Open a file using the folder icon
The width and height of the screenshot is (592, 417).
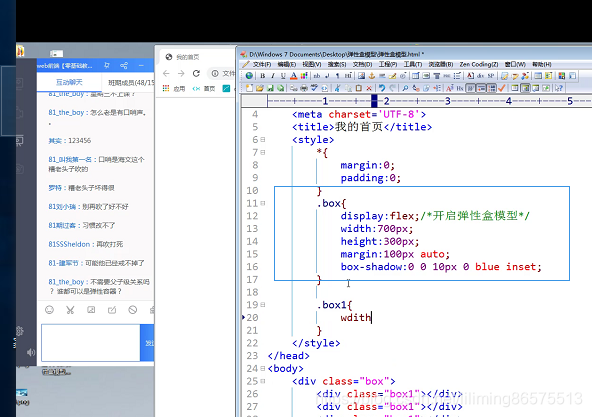tap(260, 88)
